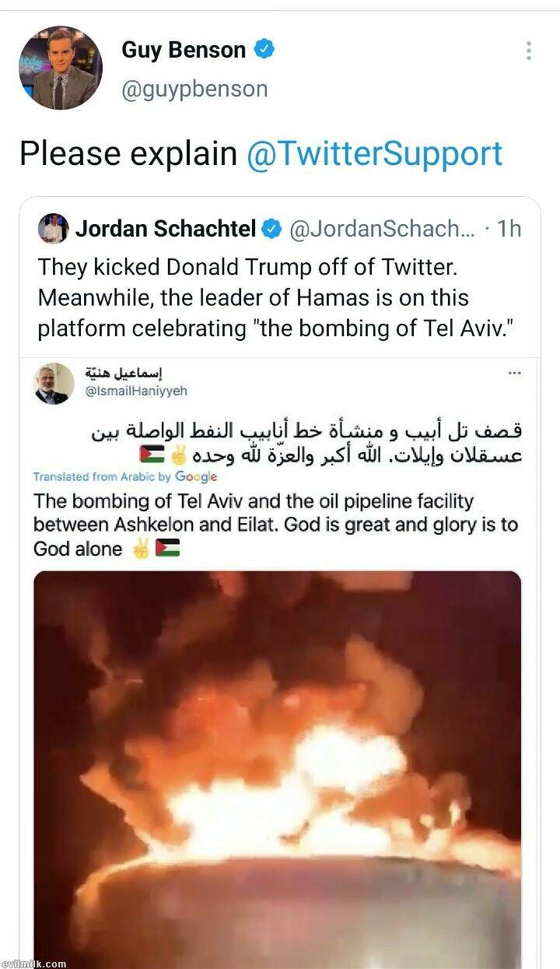Click the Ismail Haniyyeh profile avatar
The image size is (560, 969).
click(x=54, y=383)
